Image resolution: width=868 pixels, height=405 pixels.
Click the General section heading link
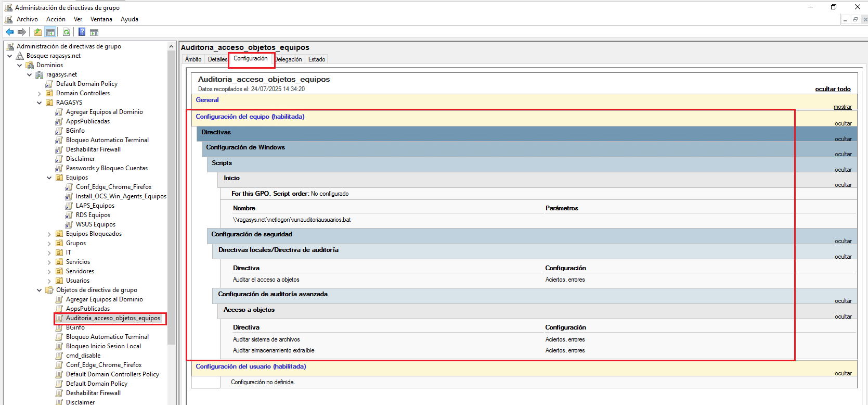tap(207, 100)
